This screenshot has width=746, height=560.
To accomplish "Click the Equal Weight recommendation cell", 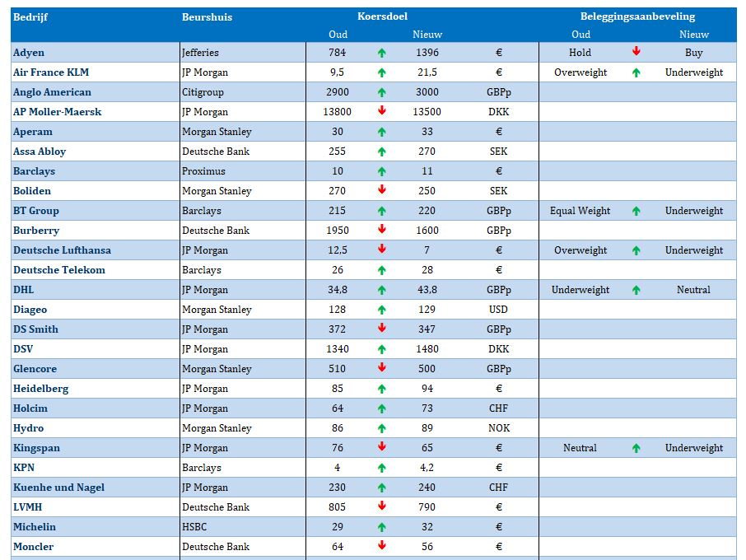I will [580, 211].
